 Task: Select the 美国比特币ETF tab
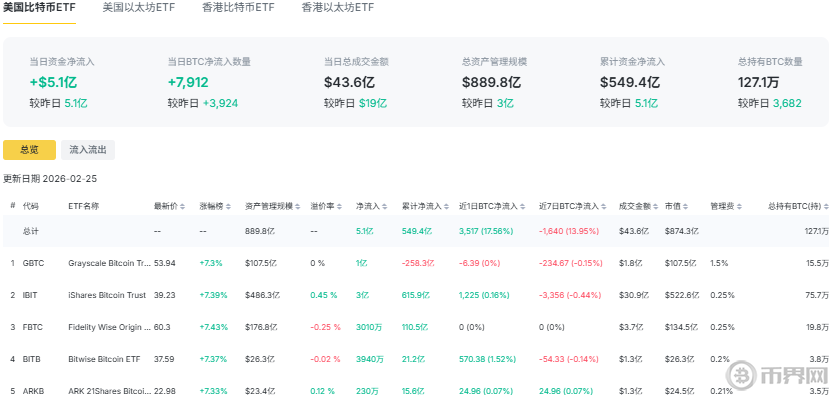click(x=39, y=8)
